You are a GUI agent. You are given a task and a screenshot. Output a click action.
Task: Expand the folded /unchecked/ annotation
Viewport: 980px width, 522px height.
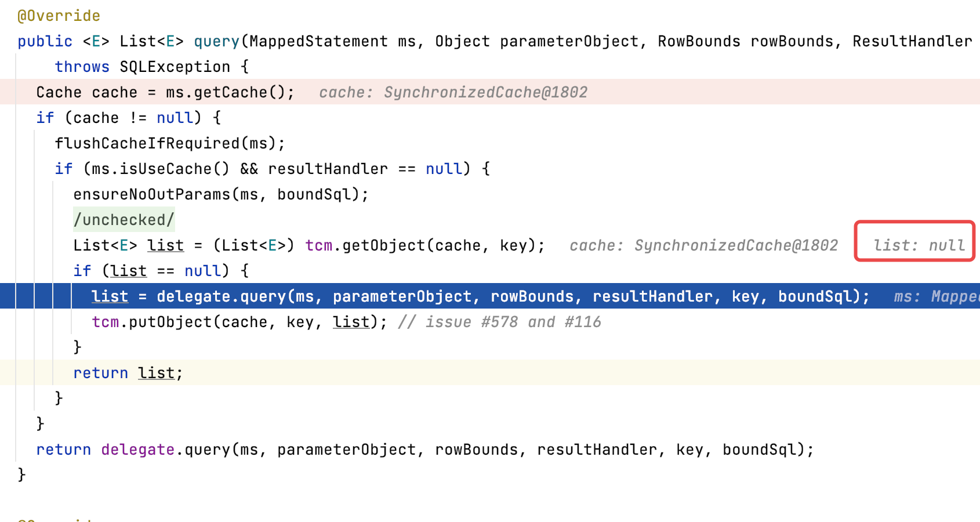point(124,220)
